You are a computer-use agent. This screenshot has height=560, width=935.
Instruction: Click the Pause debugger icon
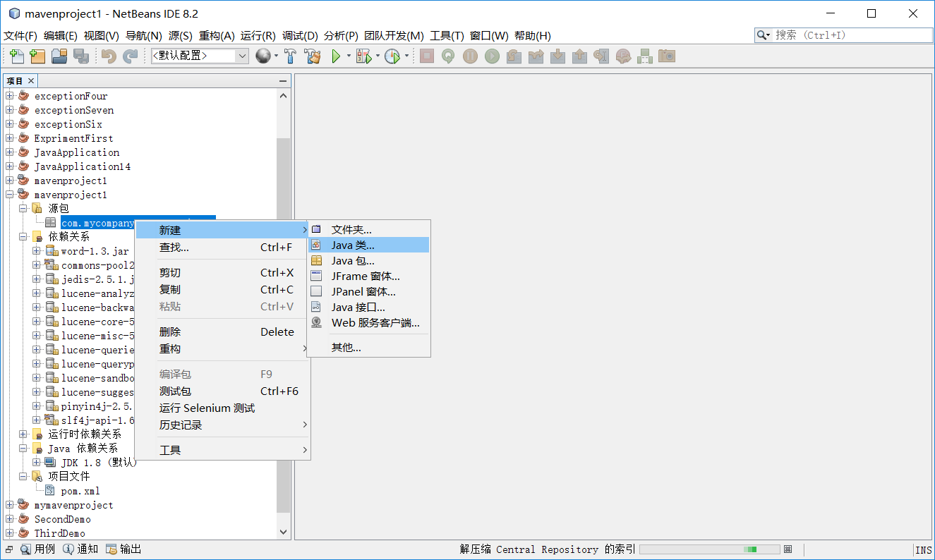(x=470, y=56)
